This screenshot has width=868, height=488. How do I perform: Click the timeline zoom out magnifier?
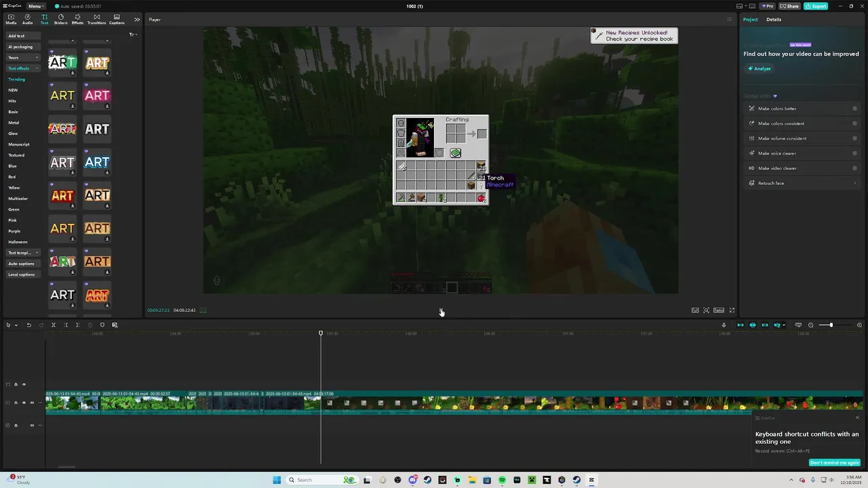tap(810, 325)
